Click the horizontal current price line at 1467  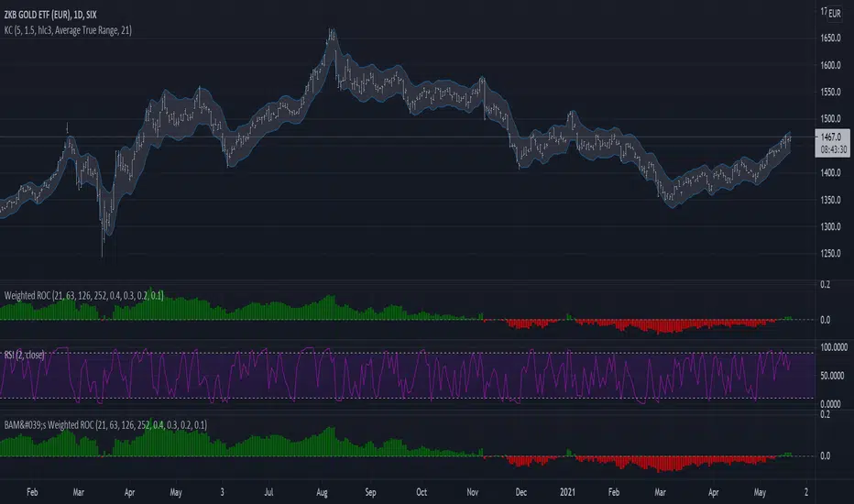tap(408, 137)
